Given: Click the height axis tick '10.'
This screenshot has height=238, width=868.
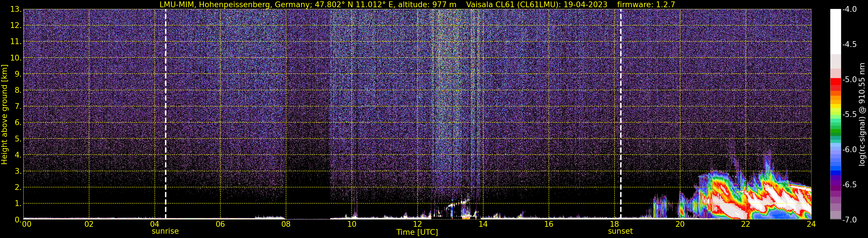Looking at the screenshot, I should (16, 58).
